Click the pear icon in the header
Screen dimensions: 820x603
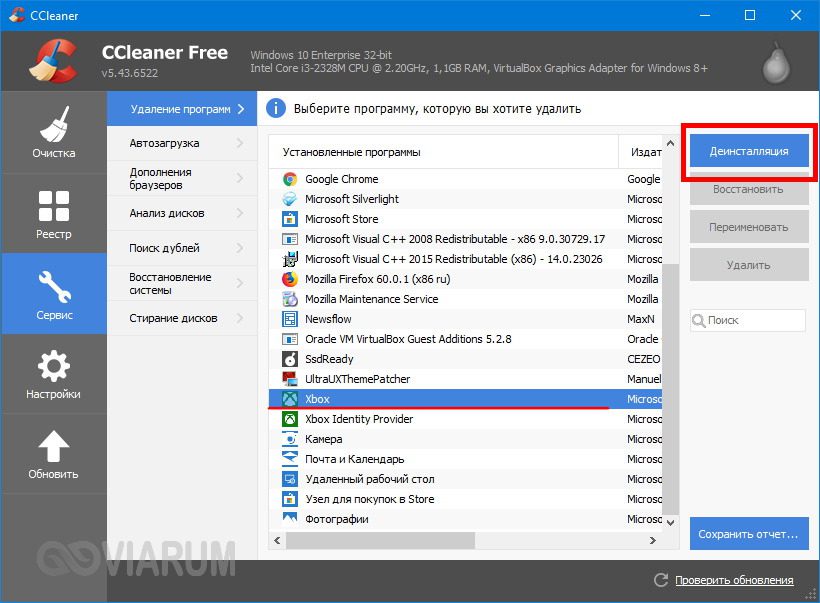tap(776, 63)
